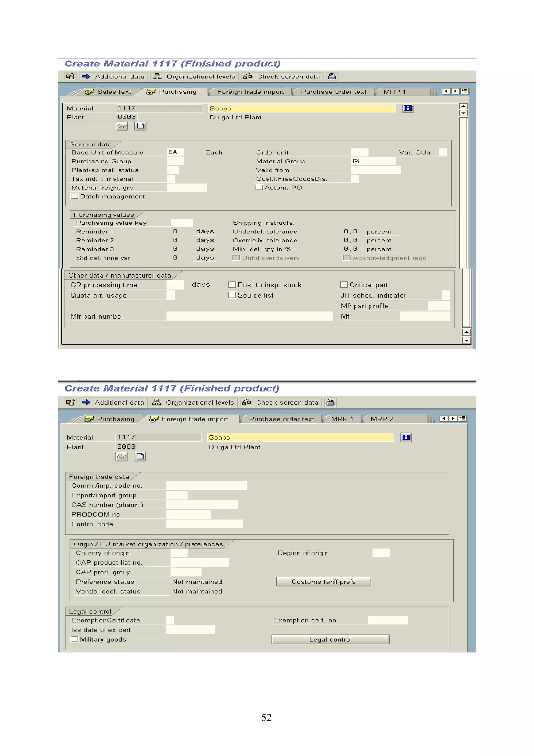Click the Mfr part number input field
534x756 pixels.
(x=249, y=316)
